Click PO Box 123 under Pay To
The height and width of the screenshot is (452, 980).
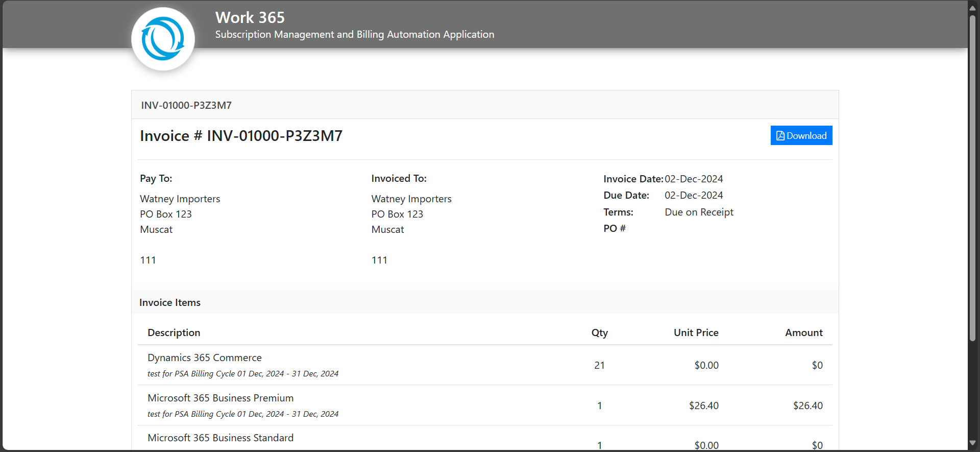166,214
